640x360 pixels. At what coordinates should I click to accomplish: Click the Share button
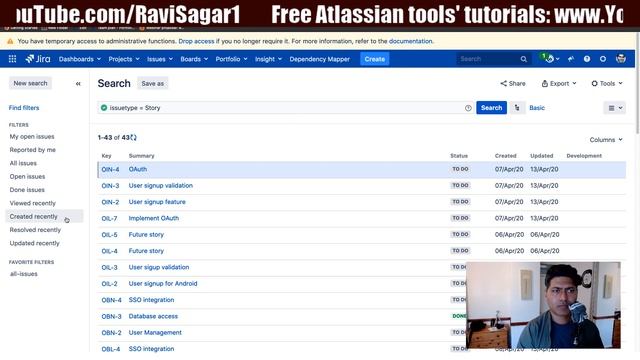point(513,84)
